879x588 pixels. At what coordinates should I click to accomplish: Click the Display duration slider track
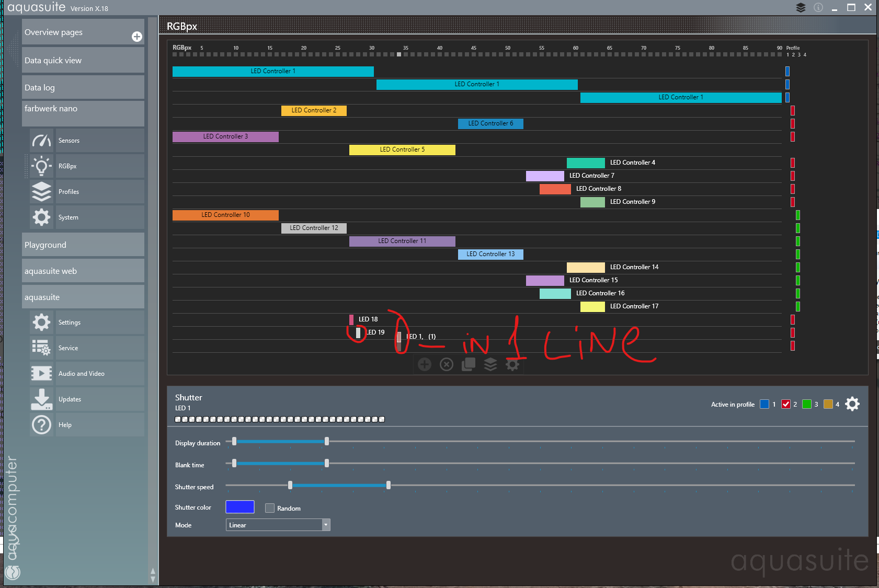540,442
